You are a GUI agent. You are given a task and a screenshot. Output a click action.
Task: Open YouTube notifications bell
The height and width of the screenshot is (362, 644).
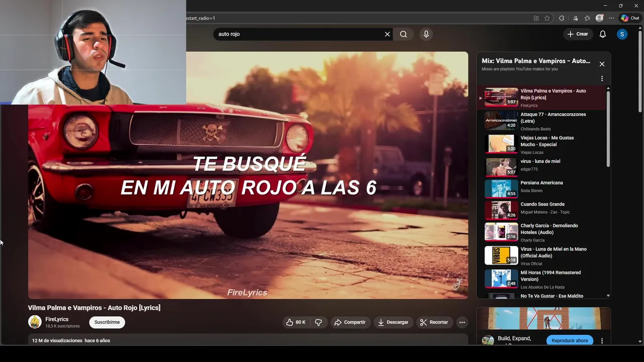(603, 34)
